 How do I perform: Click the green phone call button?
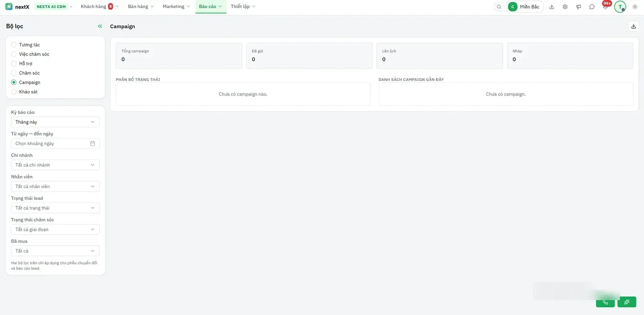pyautogui.click(x=605, y=302)
